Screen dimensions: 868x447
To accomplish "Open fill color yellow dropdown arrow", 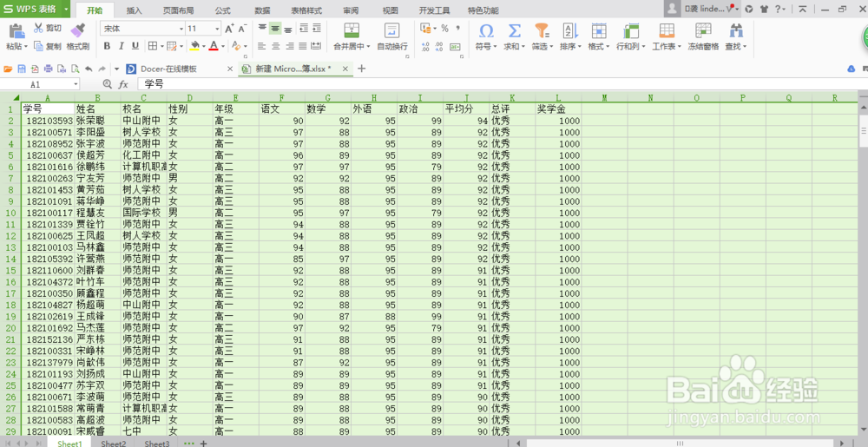I will point(204,47).
